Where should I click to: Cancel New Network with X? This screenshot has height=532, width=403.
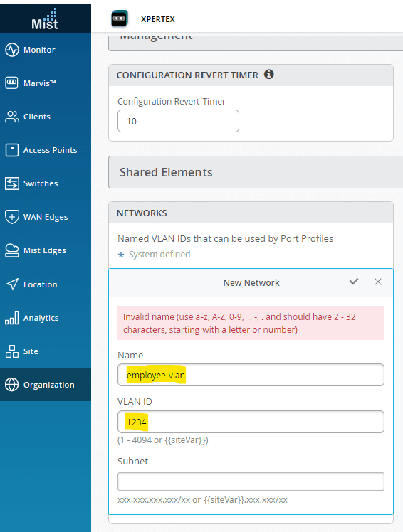(x=378, y=282)
